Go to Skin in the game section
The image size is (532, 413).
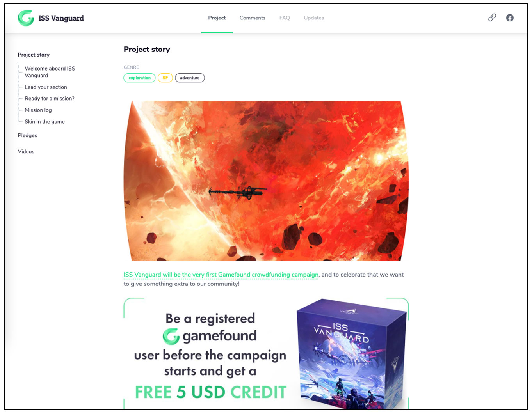pyautogui.click(x=44, y=121)
